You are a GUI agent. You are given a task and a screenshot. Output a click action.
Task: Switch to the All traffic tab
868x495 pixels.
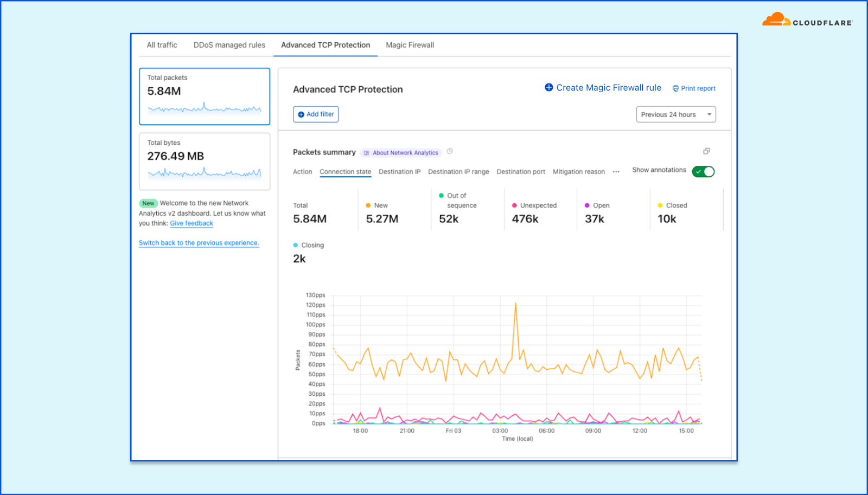click(162, 45)
